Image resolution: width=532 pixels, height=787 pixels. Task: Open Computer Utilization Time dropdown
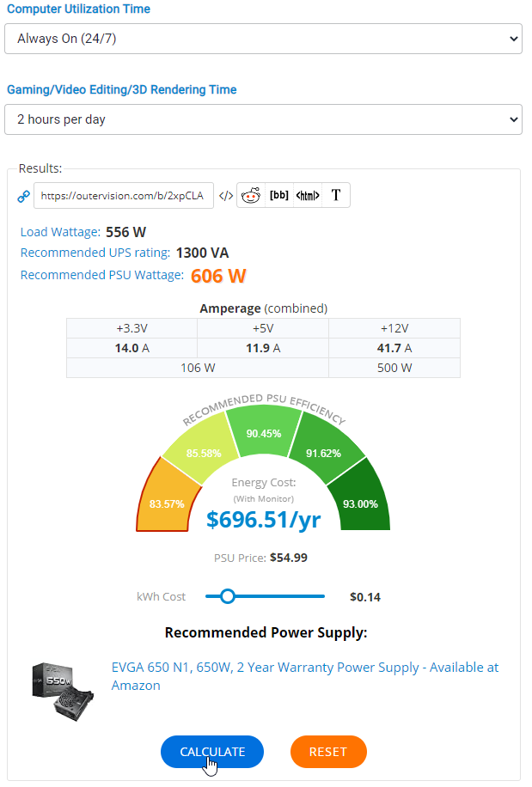point(263,39)
